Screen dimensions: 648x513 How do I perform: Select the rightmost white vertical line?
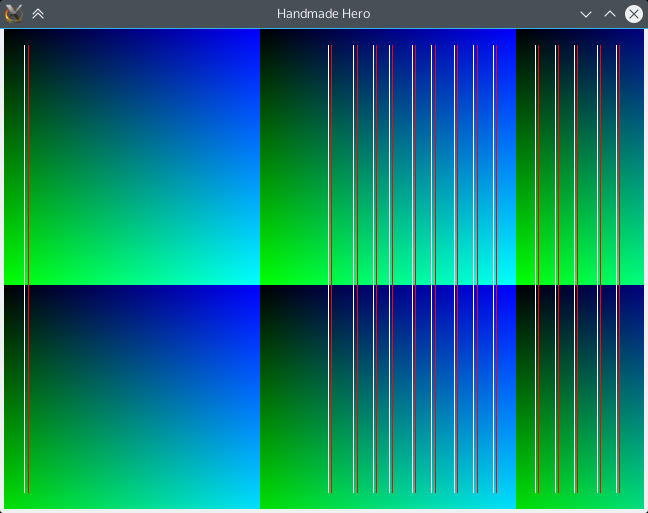tap(617, 200)
